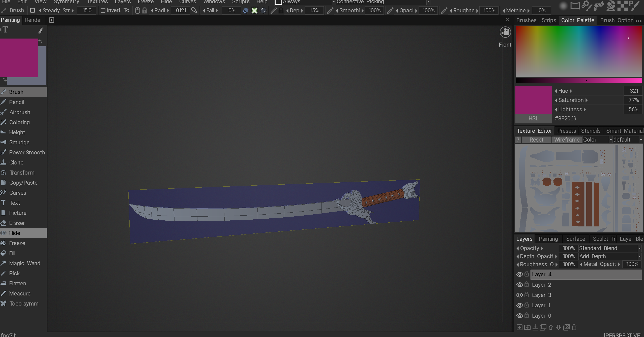
Task: Click the add new layer icon
Action: pos(519,327)
